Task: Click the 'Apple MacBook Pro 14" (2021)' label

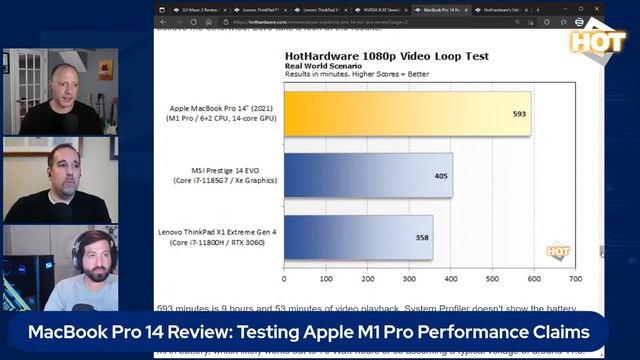Action: [221, 108]
